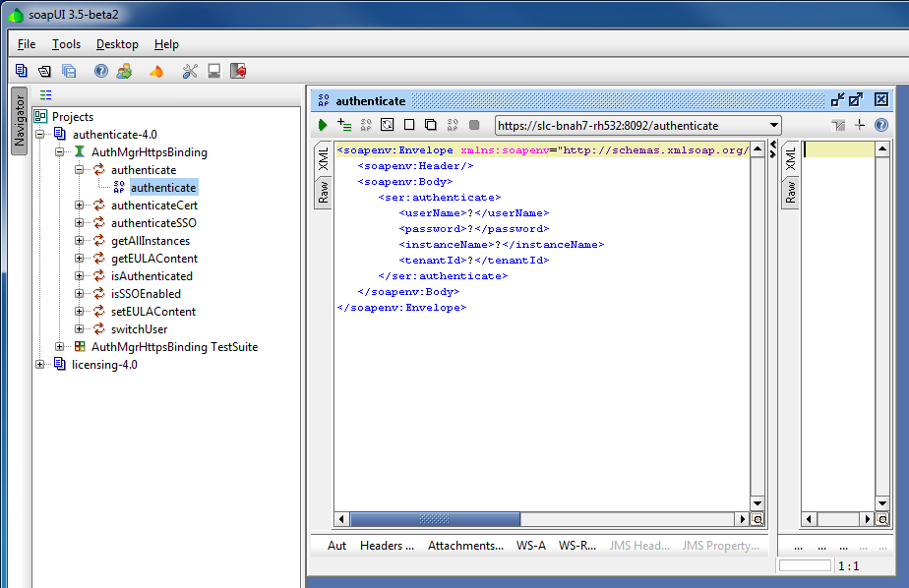Maximize the authenticate request panel
The width and height of the screenshot is (909, 588).
click(856, 99)
